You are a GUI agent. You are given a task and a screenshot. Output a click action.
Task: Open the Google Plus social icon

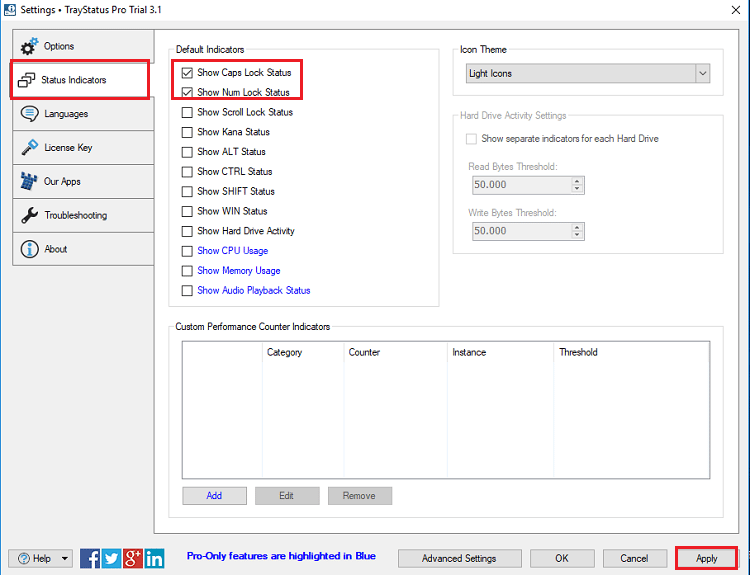(132, 558)
